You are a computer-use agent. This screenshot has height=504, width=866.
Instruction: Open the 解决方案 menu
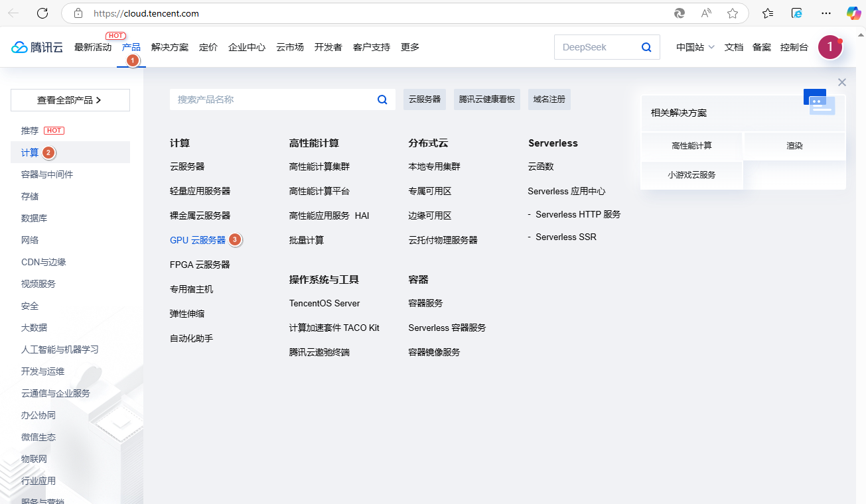click(x=170, y=47)
